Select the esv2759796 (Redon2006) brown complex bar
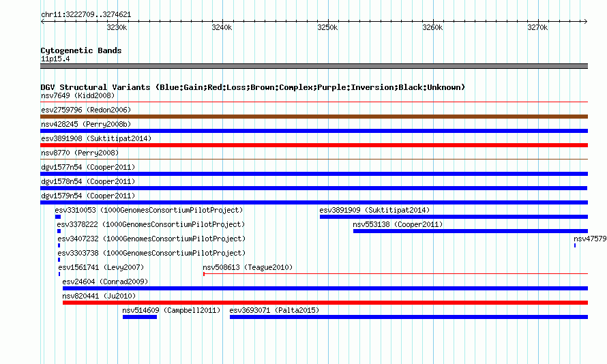The height and width of the screenshot is (364, 607). [314, 117]
